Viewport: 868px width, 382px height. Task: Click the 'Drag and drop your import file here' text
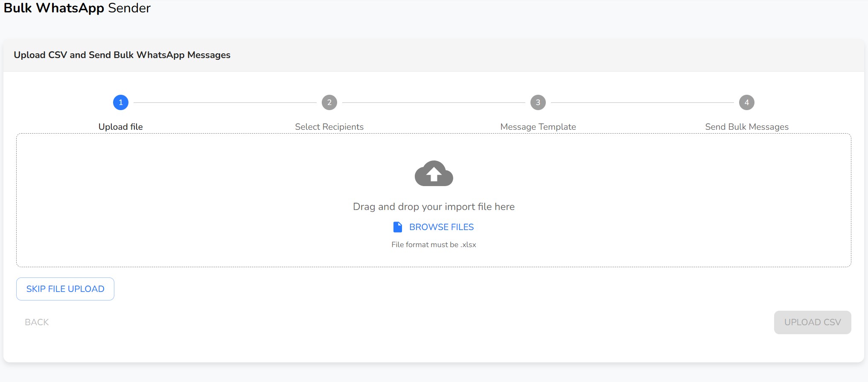434,207
